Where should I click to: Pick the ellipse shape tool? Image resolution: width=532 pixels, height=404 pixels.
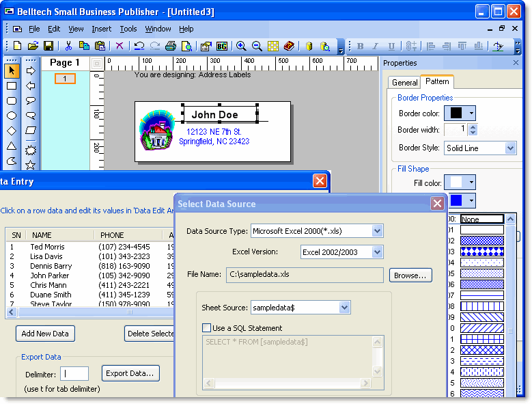[12, 116]
